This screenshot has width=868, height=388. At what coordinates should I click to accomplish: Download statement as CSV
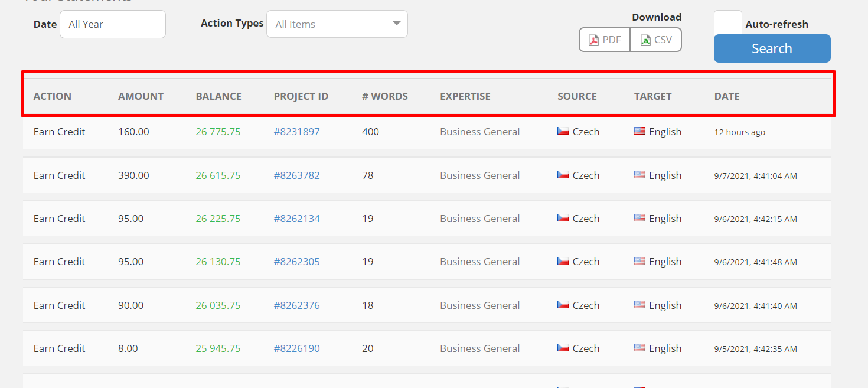[x=656, y=40]
